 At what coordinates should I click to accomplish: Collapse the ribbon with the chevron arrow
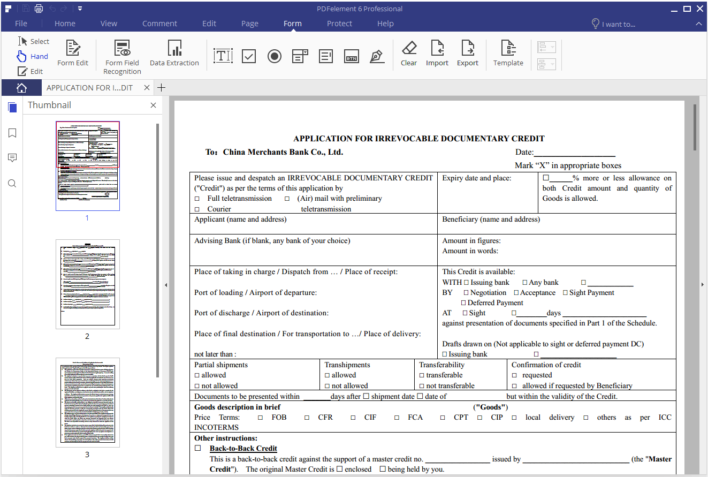coord(699,23)
